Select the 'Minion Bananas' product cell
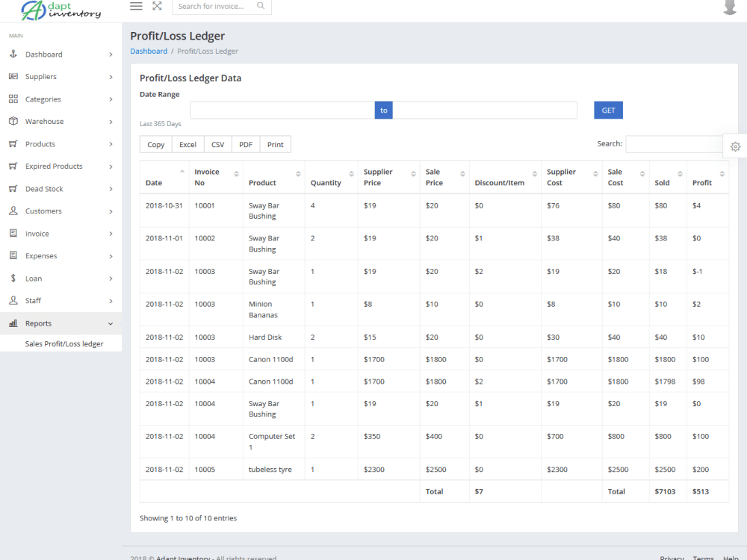The height and width of the screenshot is (560, 747). click(274, 310)
